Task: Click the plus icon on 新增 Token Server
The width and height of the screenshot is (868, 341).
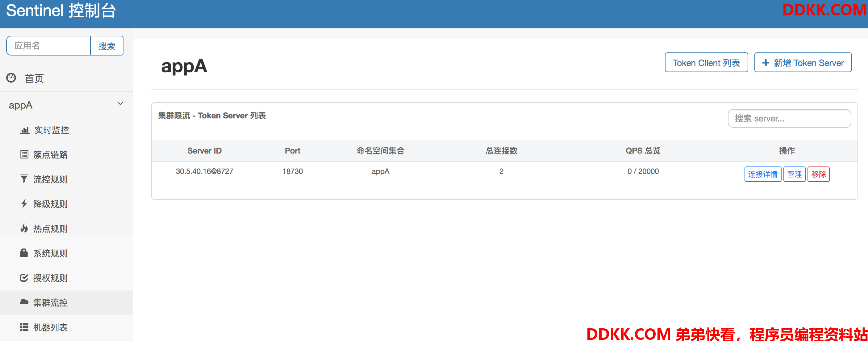Action: coord(766,63)
